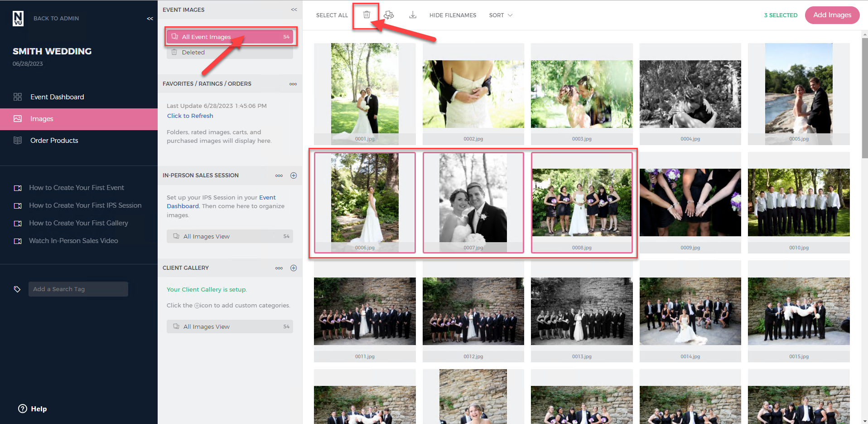
Task: Open Client Gallery options dots
Action: [279, 268]
